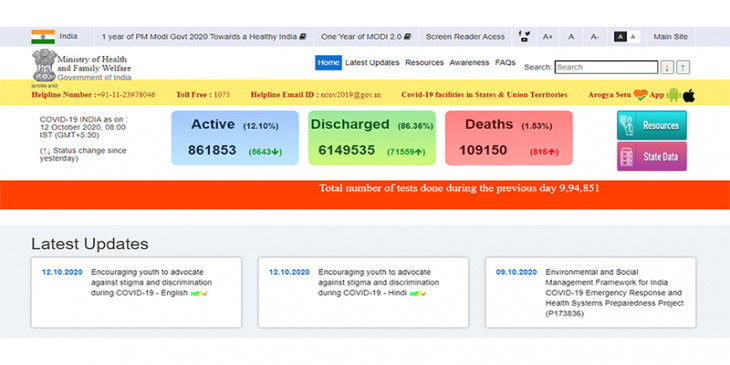Switch to standard white contrast theme
Screen dimensions: 730x365
633,37
